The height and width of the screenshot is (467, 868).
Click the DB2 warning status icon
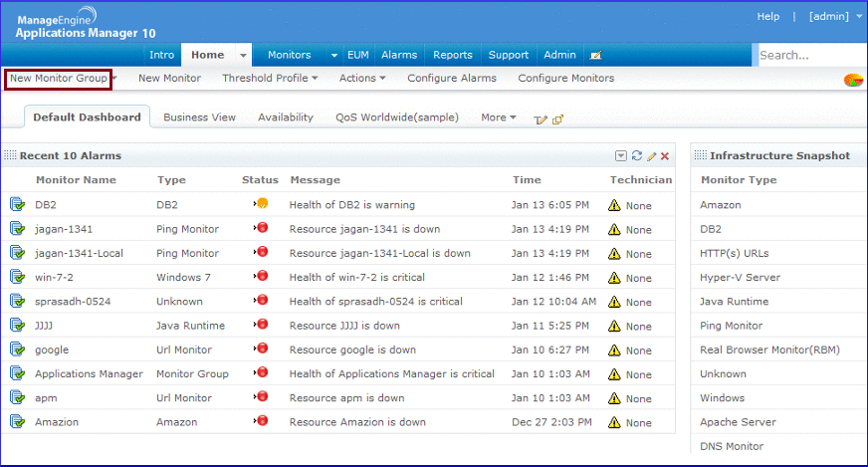point(261,203)
